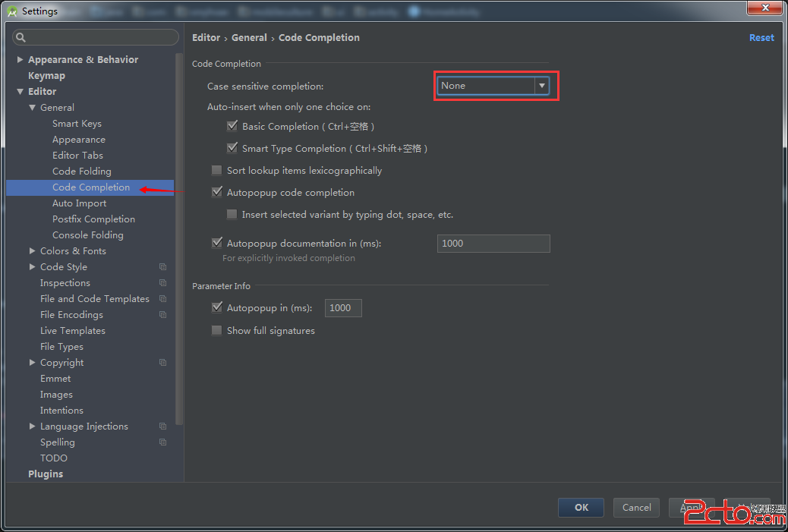Collapse the Editor tree node
The width and height of the screenshot is (788, 532).
tap(20, 91)
